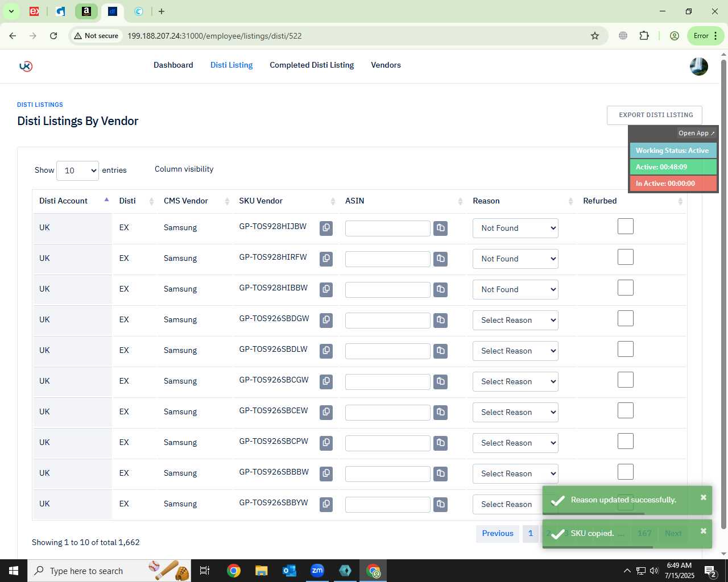This screenshot has height=582, width=728.
Task: Paste ASIN icon in GP-TOS926SBCGW row
Action: pos(440,381)
